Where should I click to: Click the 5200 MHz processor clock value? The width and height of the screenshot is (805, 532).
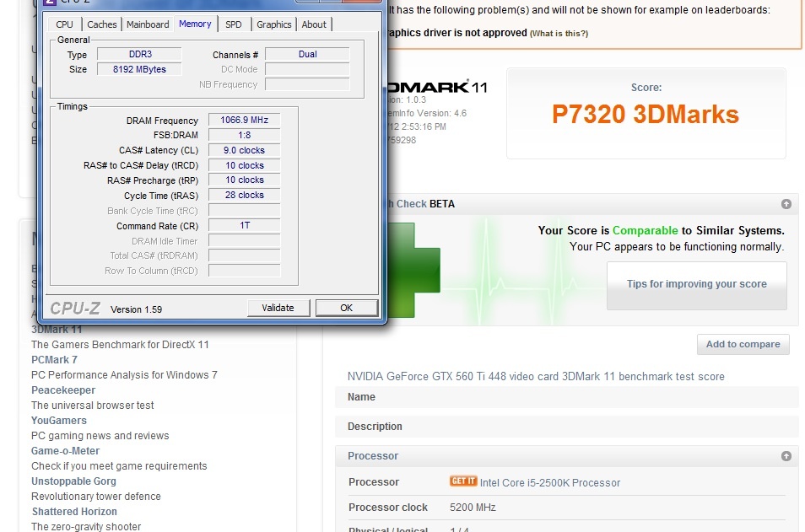(473, 508)
